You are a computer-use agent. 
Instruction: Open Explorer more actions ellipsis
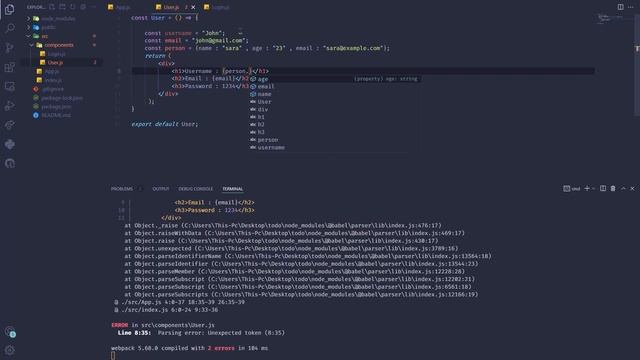(x=93, y=7)
